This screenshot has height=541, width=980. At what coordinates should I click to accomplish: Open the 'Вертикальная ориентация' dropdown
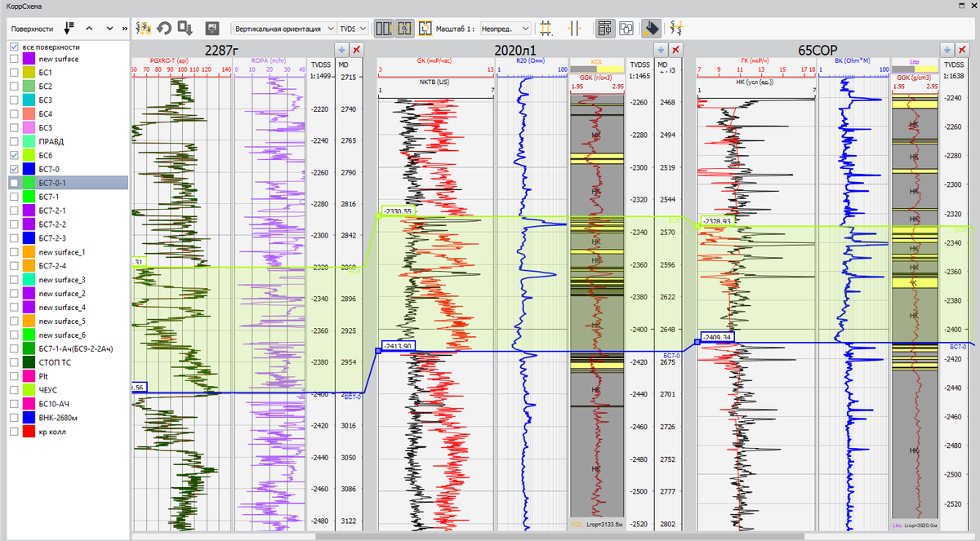284,28
